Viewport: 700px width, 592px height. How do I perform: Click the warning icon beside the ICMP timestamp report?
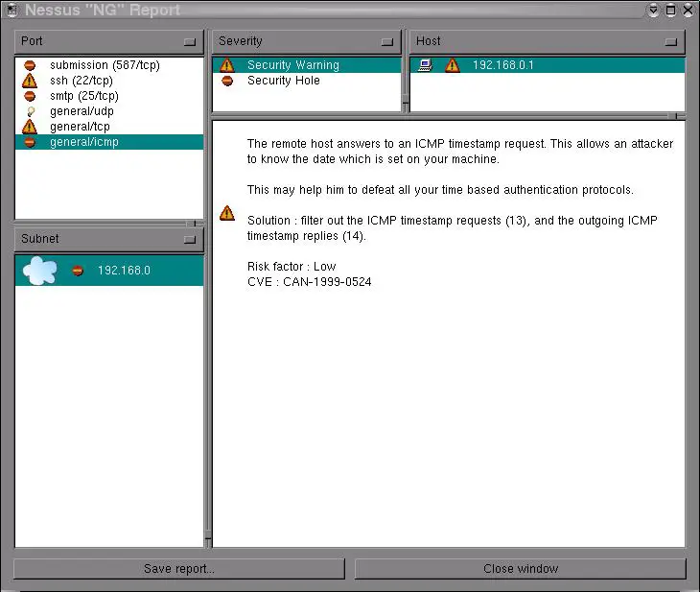click(227, 213)
